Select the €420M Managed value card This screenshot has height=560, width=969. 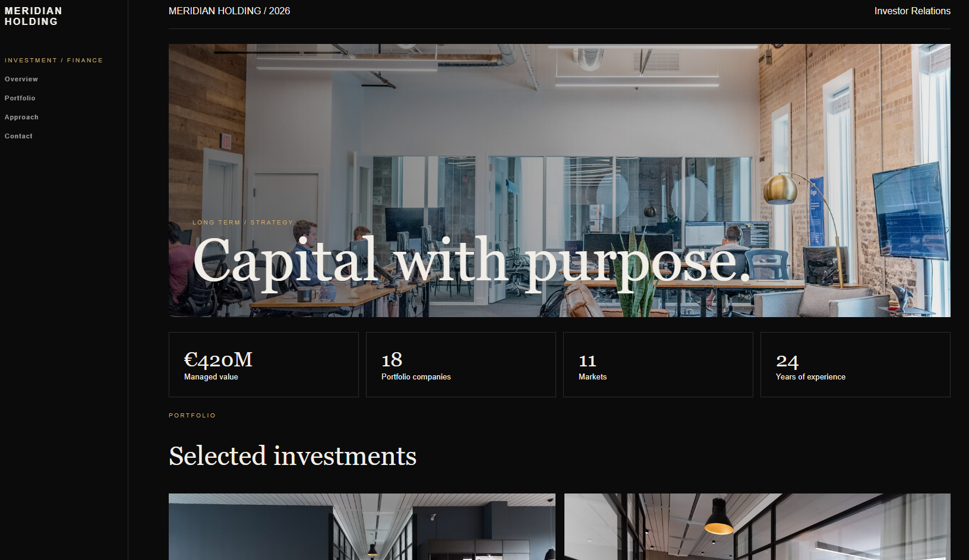pyautogui.click(x=264, y=365)
